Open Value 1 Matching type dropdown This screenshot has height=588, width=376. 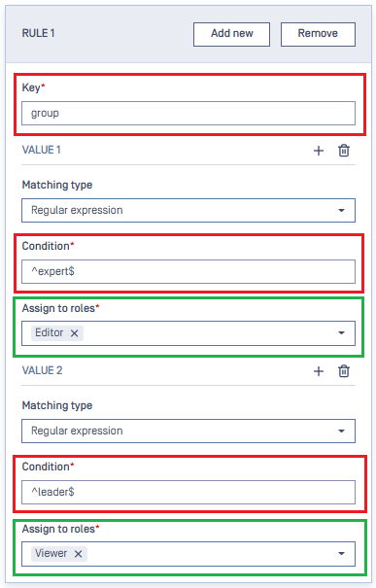pos(188,210)
